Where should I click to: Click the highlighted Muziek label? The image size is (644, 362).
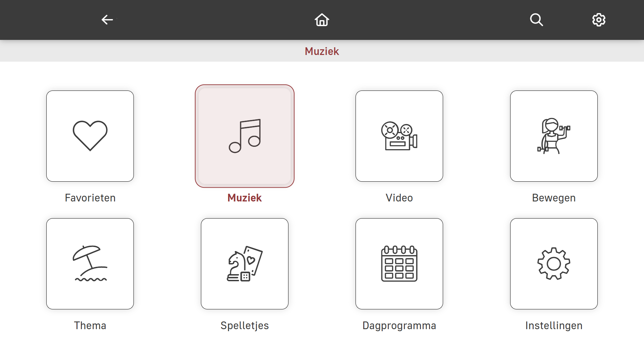tap(245, 198)
